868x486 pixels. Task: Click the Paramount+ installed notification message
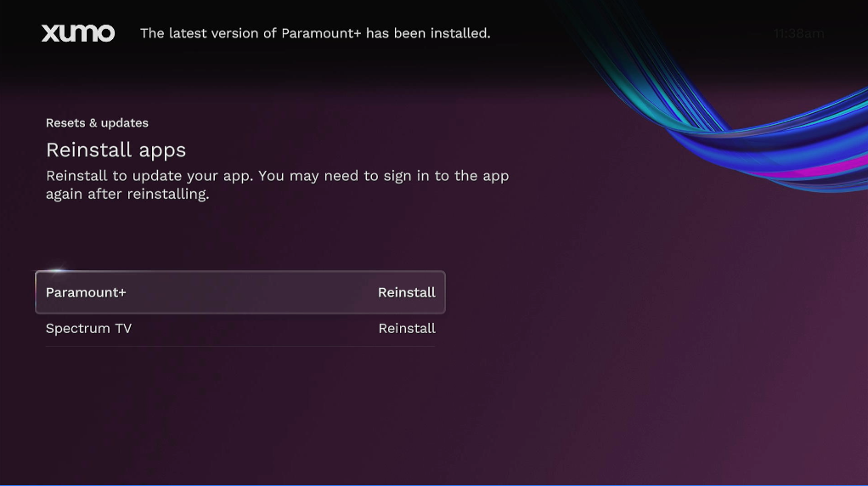point(315,33)
